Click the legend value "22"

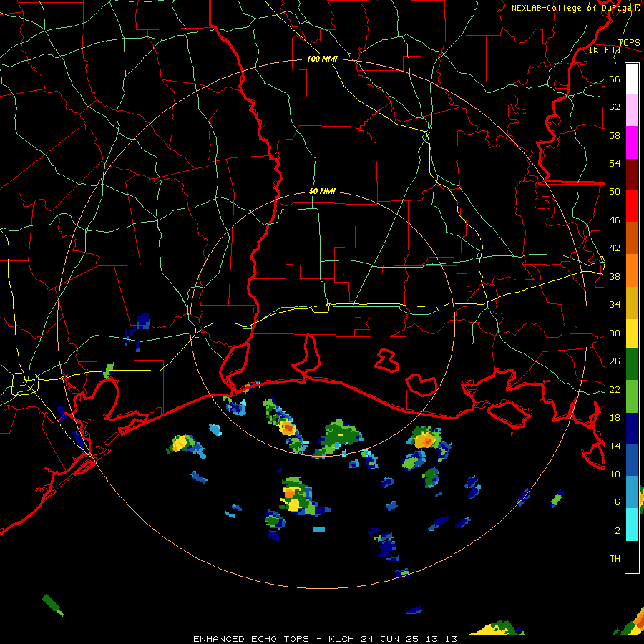(x=615, y=390)
